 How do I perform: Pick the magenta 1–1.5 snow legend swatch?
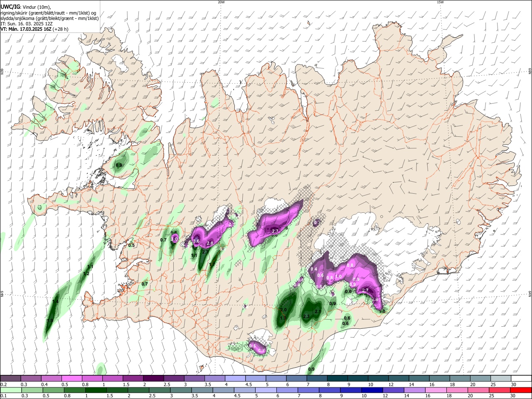point(113,378)
